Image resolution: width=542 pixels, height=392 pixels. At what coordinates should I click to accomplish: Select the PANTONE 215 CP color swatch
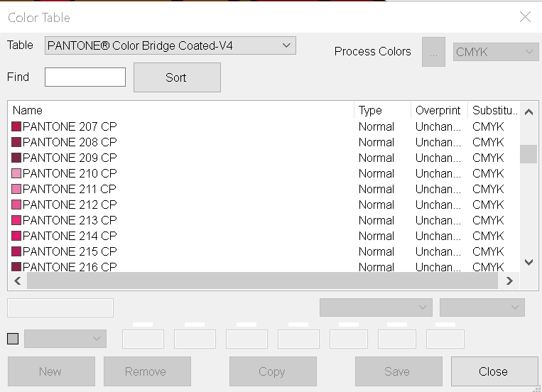[x=16, y=251]
